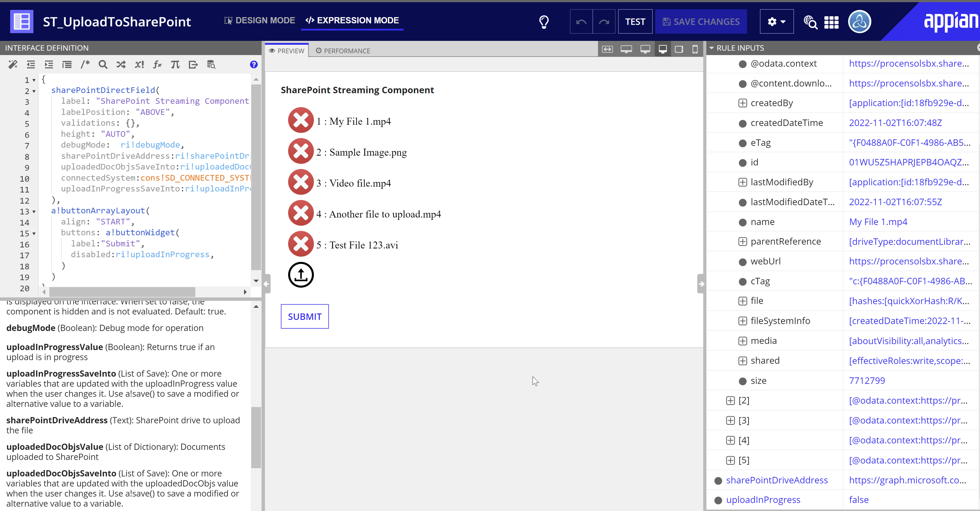This screenshot has height=511, width=980.
Task: Click the magic wand format expression icon
Action: 13,64
